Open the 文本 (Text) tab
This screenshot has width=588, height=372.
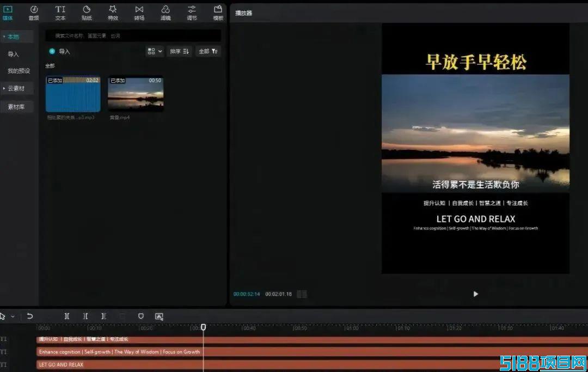click(60, 13)
